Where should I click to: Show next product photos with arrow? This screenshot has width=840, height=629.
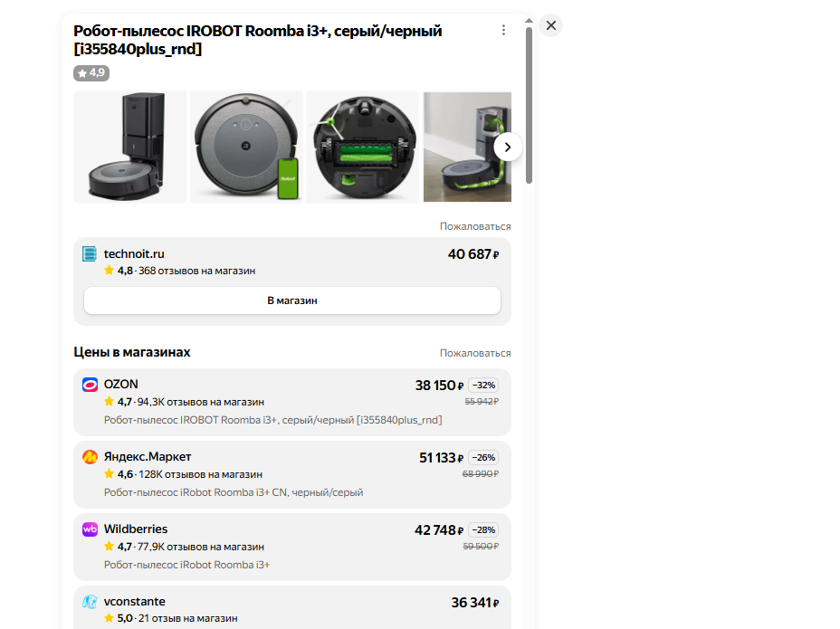[507, 147]
